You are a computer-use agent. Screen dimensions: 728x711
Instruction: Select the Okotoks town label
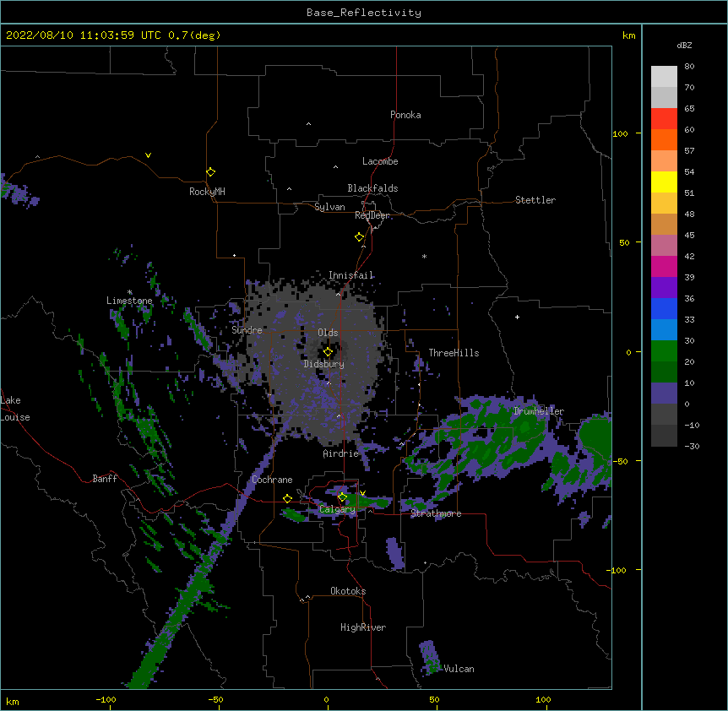348,591
